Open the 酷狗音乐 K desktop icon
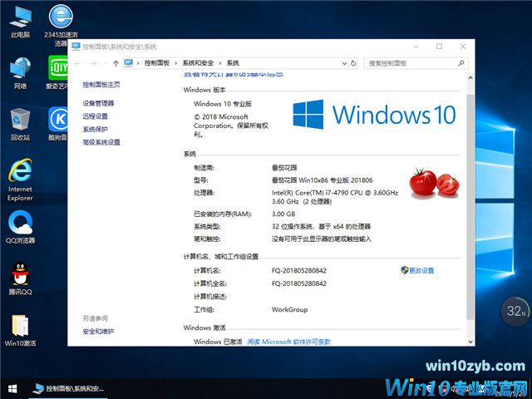The width and height of the screenshot is (532, 399). pos(58,124)
